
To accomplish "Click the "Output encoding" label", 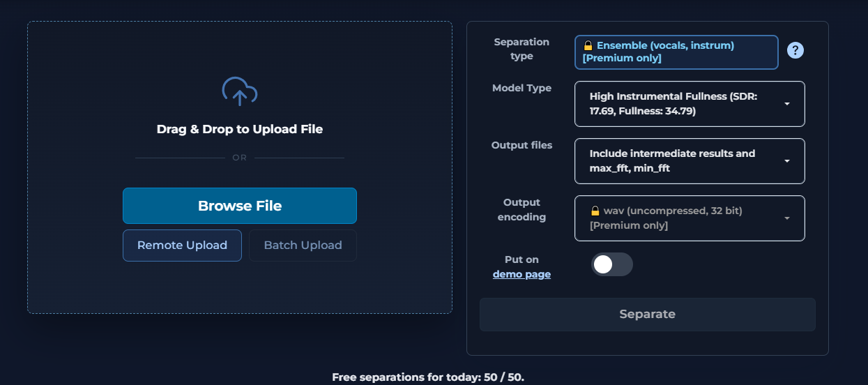I will click(x=521, y=210).
